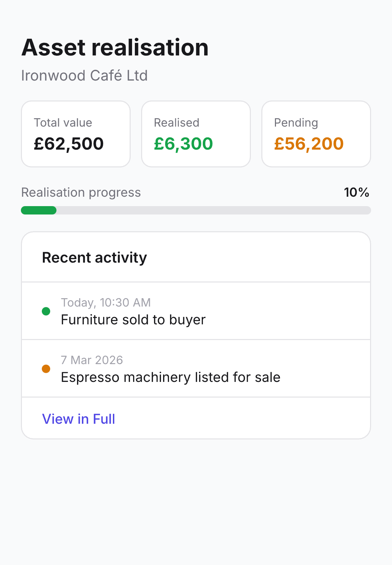Click the Ironwood Café Ltd company name

tap(84, 76)
